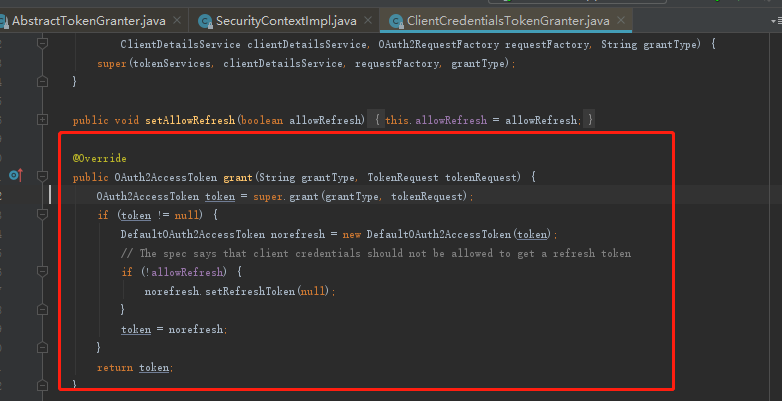The image size is (782, 401).
Task: Click the fold end marker below token = norefresh
Action: [x=42, y=347]
